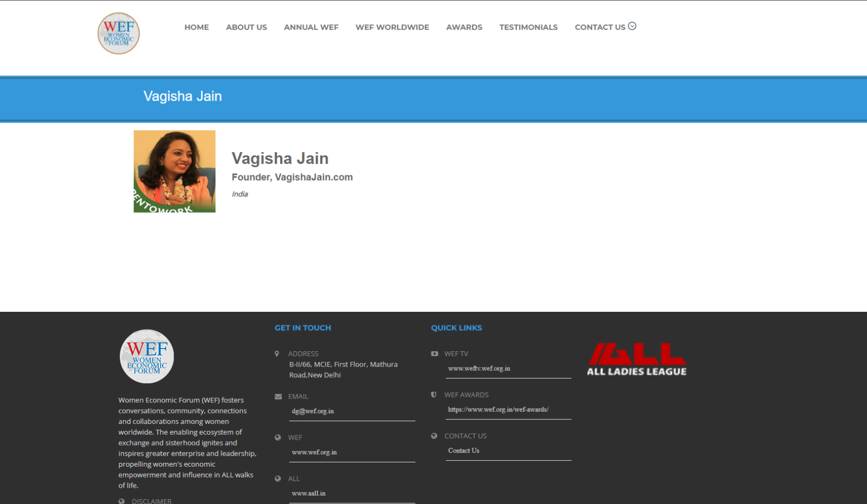The height and width of the screenshot is (504, 867).
Task: Click the WEF TV video icon
Action: [x=434, y=354]
